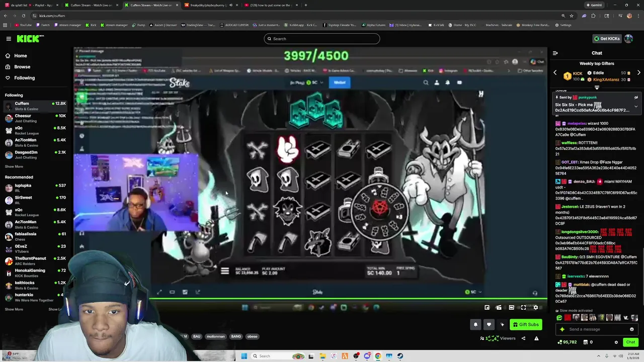The width and height of the screenshot is (644, 362).
Task: Open Chrome from the taskbar
Action: tap(378, 356)
